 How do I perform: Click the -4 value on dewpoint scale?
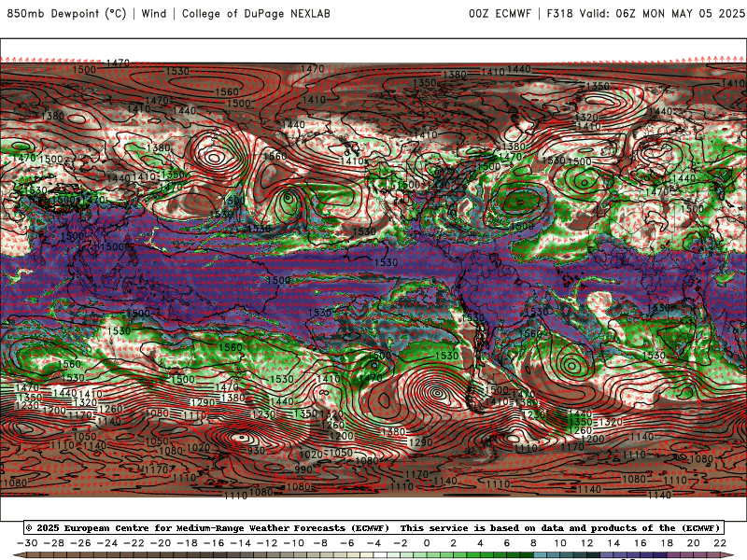click(373, 543)
